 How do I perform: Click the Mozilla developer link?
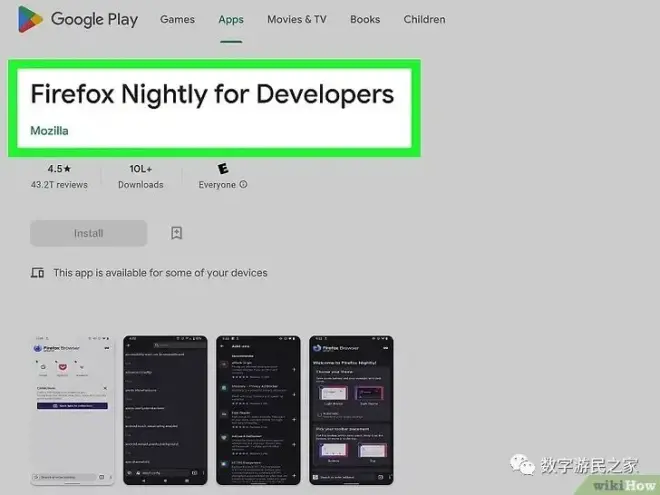[x=49, y=130]
